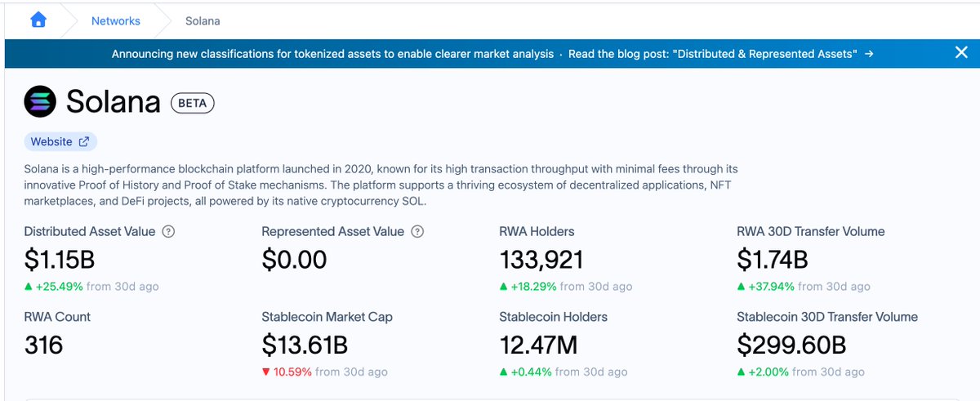Select the $1.74B transfer volume
The height and width of the screenshot is (401, 980).
tap(773, 260)
